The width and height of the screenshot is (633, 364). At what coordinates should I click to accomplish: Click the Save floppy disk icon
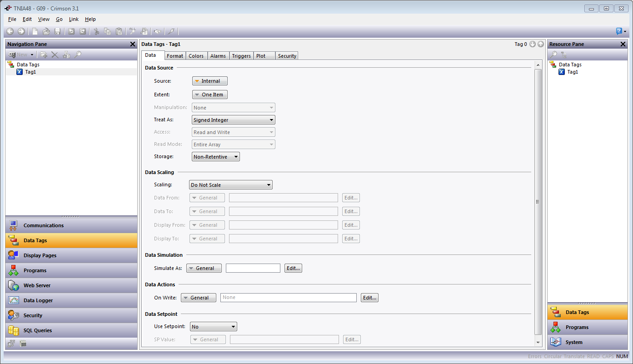pyautogui.click(x=57, y=31)
